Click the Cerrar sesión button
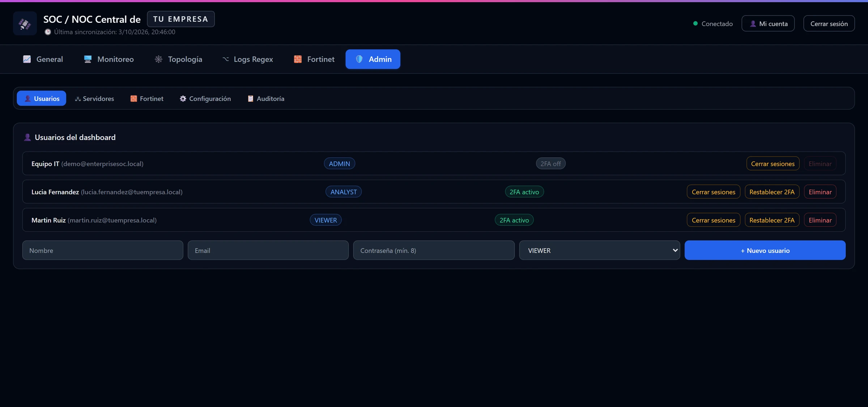The height and width of the screenshot is (407, 868). pyautogui.click(x=829, y=23)
